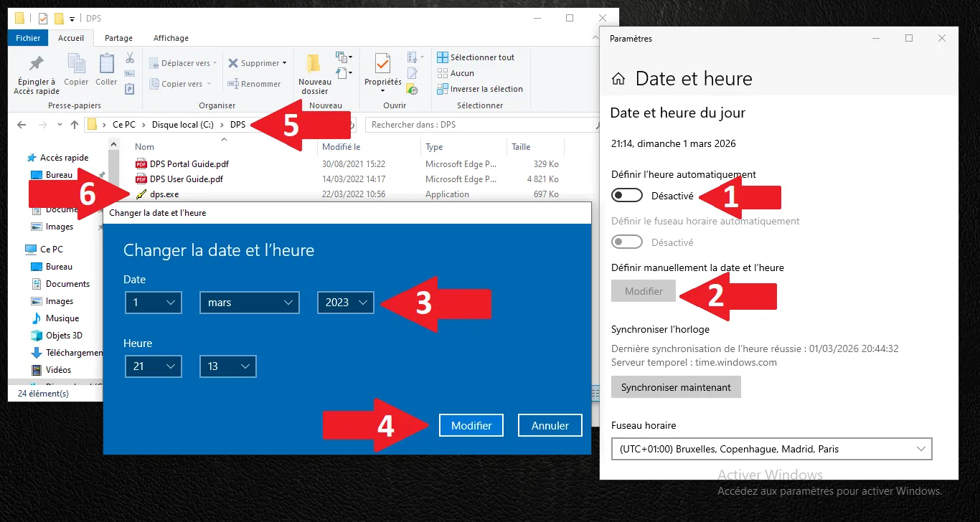980x522 pixels.
Task: Open the Fichier menu tab
Action: (28, 38)
